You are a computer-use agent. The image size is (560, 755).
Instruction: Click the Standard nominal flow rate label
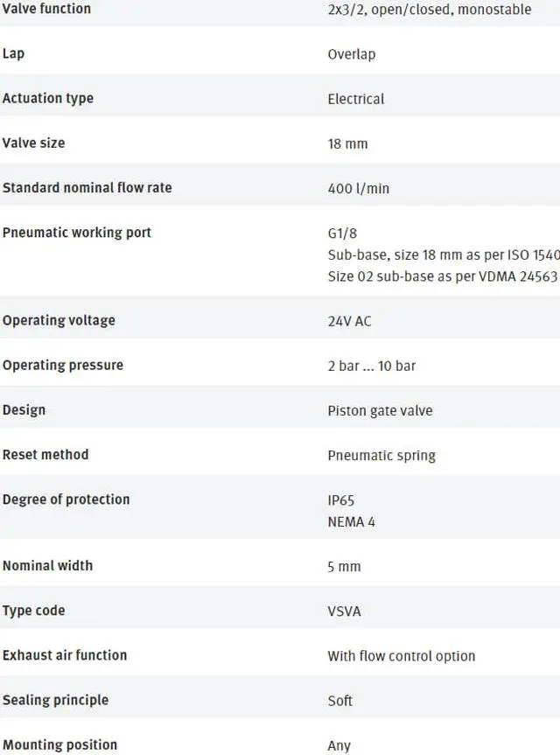[x=87, y=188]
